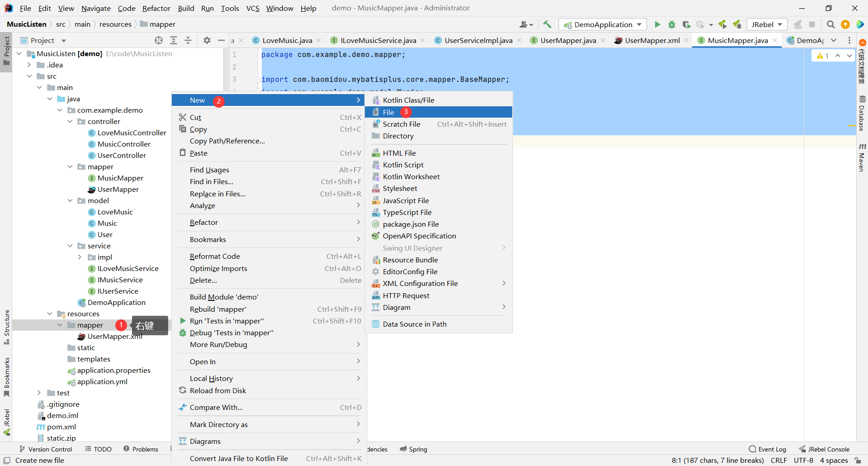Hide the Project tool window

point(222,40)
